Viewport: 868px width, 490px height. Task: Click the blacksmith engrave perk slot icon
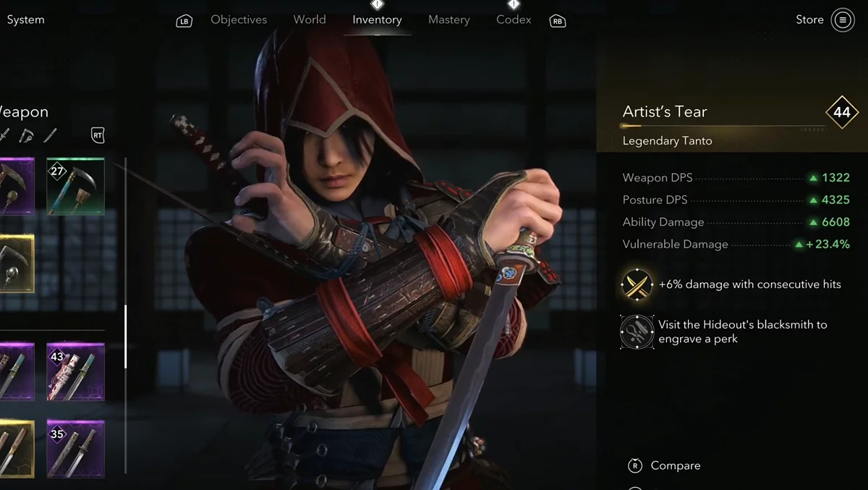637,331
